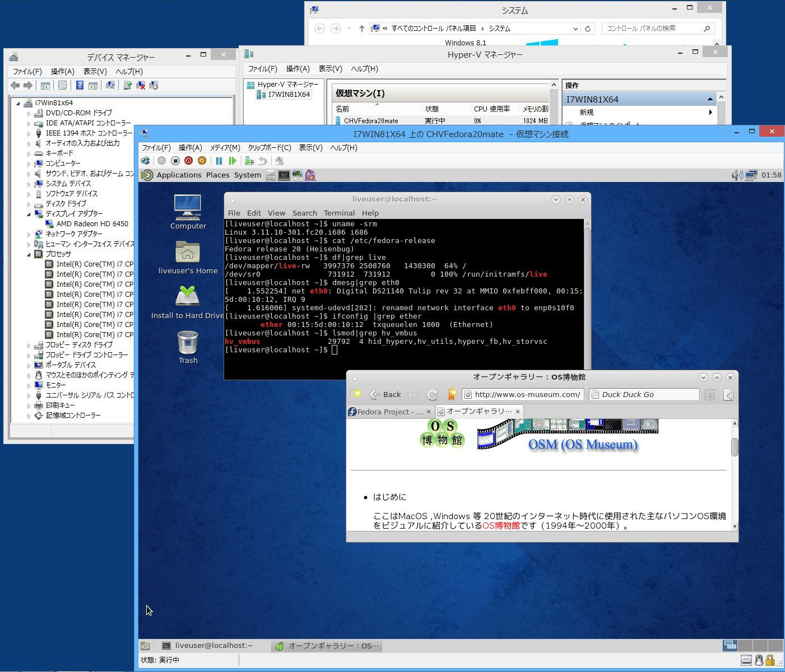The height and width of the screenshot is (672, 785).
Task: Open the Computer desktop icon
Action: pyautogui.click(x=188, y=212)
